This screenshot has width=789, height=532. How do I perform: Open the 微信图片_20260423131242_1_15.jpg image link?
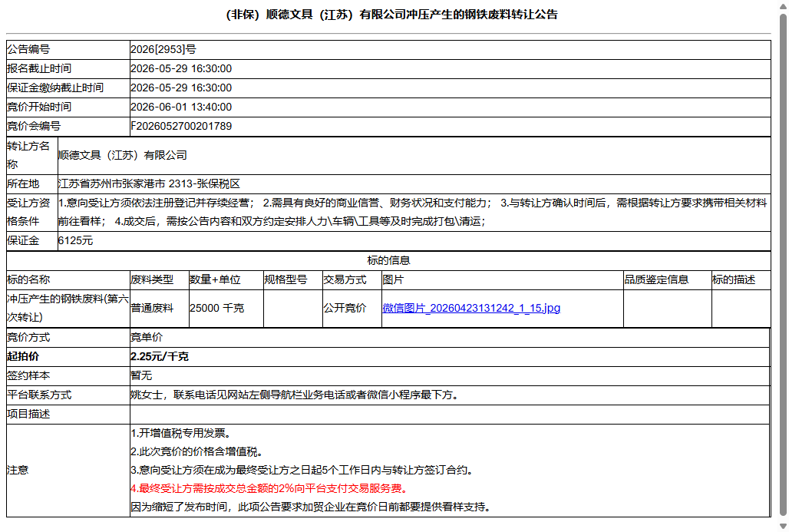point(471,308)
